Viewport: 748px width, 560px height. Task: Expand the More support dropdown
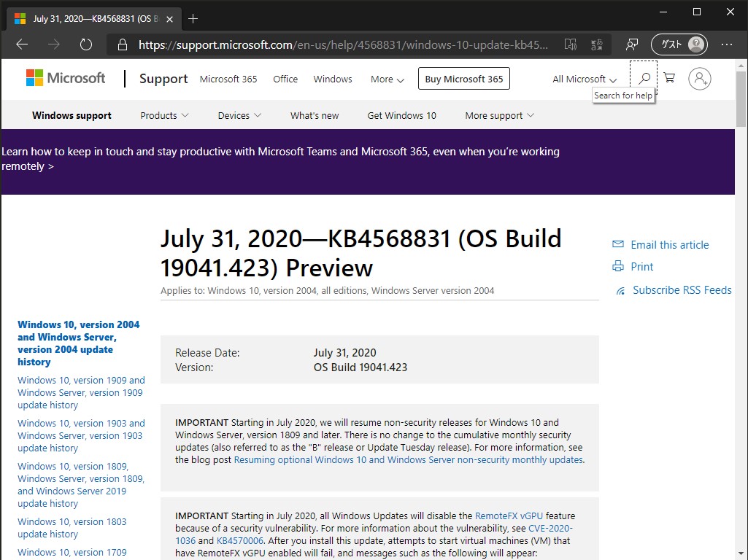[498, 115]
